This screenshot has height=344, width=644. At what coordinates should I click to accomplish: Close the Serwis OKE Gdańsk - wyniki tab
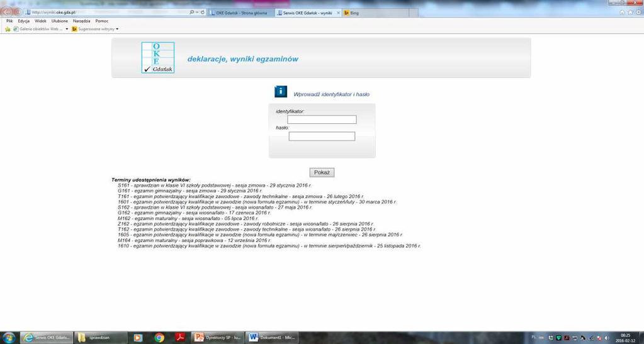click(x=339, y=13)
